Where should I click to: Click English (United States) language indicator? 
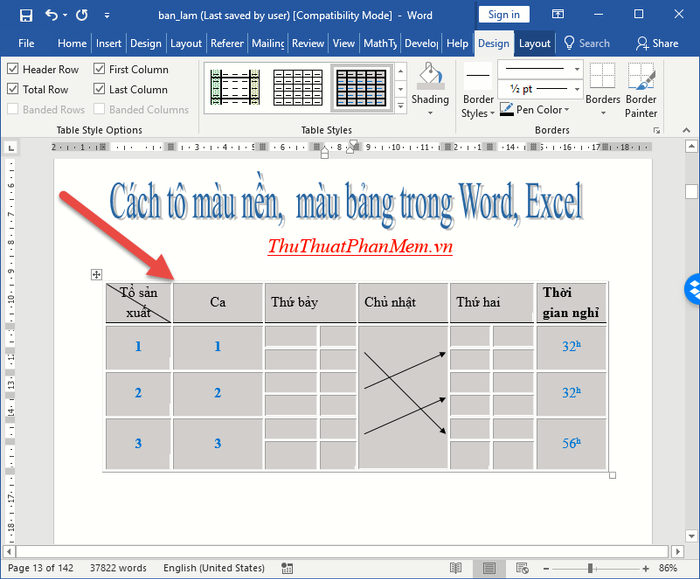214,568
